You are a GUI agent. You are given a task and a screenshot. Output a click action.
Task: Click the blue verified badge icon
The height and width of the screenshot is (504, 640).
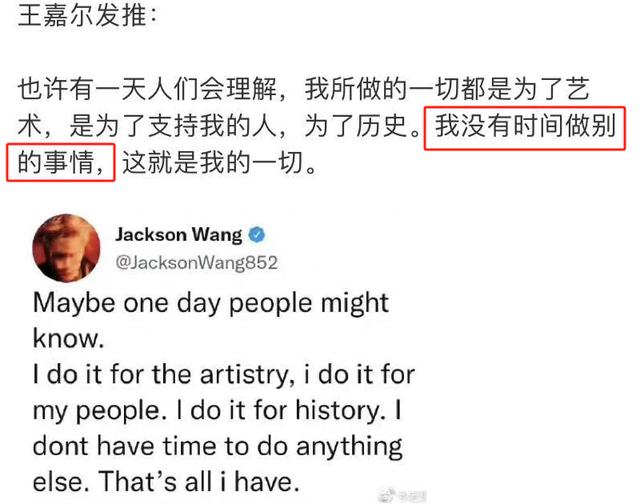tap(257, 235)
